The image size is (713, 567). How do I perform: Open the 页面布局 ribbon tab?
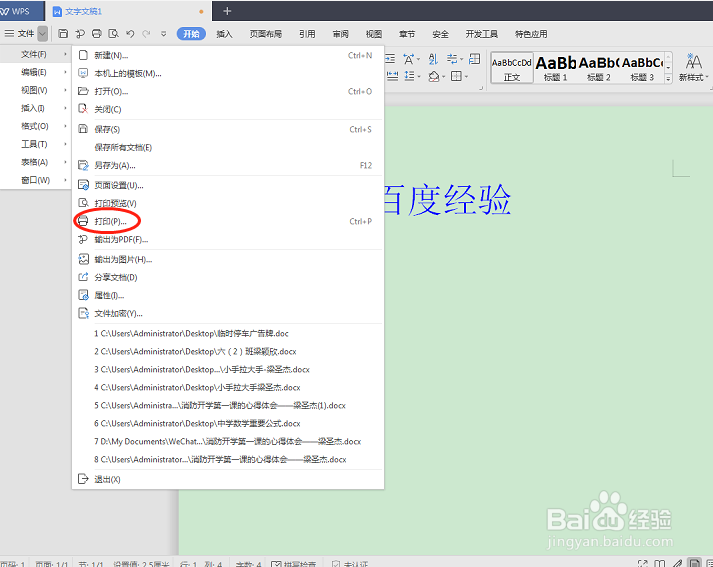[x=266, y=34]
